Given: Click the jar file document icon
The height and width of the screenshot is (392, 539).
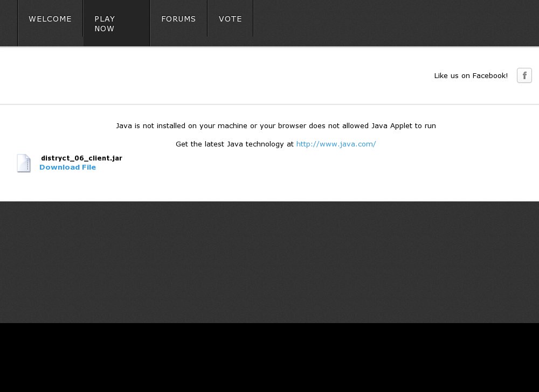Looking at the screenshot, I should [24, 163].
